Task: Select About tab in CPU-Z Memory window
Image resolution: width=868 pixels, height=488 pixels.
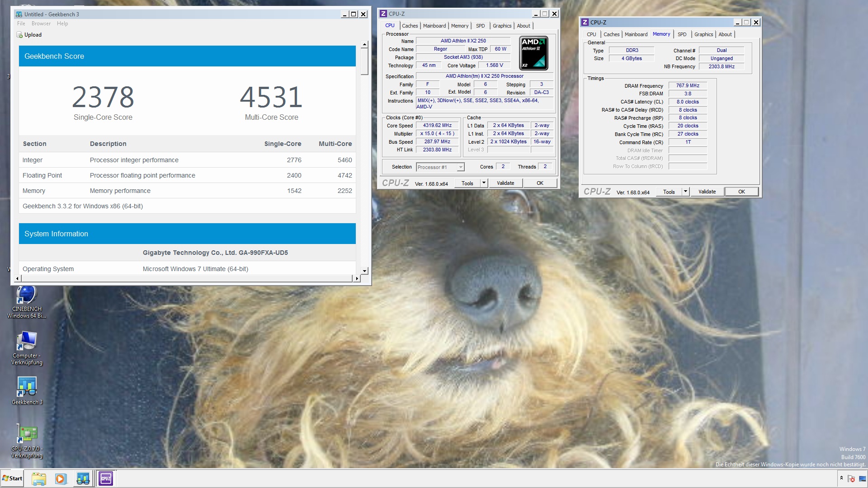Action: pyautogui.click(x=725, y=34)
